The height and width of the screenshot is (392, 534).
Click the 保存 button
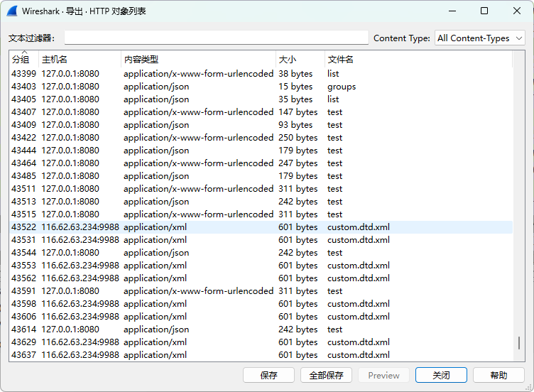tap(268, 376)
